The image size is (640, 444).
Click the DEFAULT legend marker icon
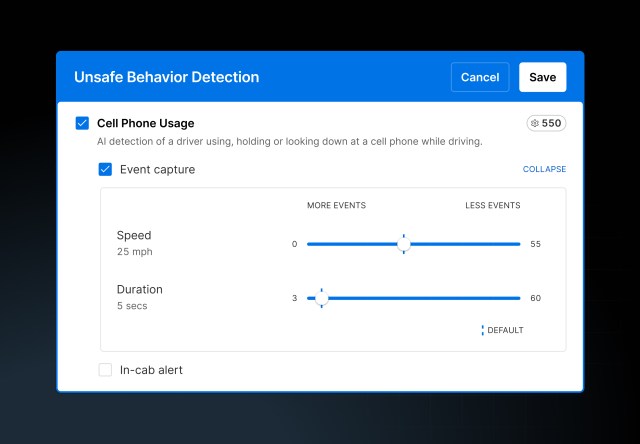click(x=482, y=330)
